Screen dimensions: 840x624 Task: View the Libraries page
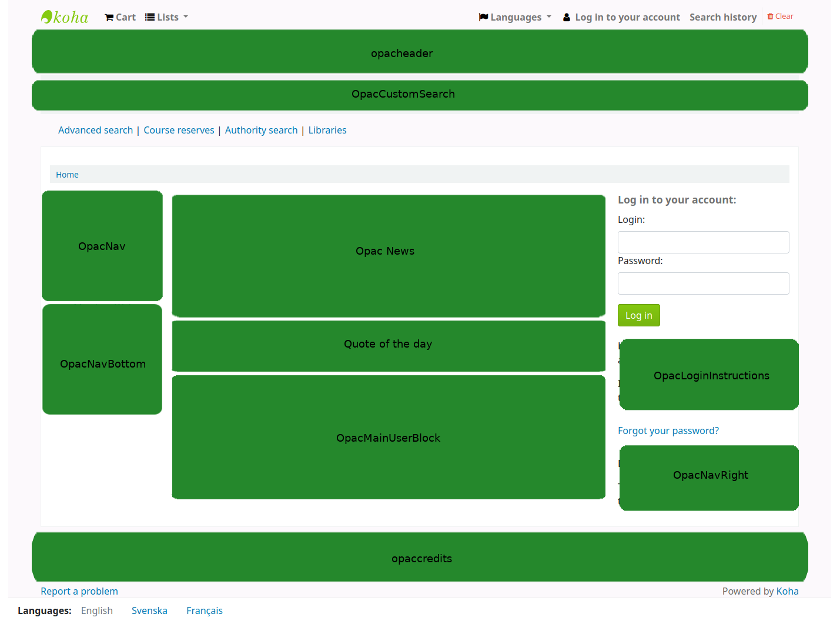pos(327,130)
